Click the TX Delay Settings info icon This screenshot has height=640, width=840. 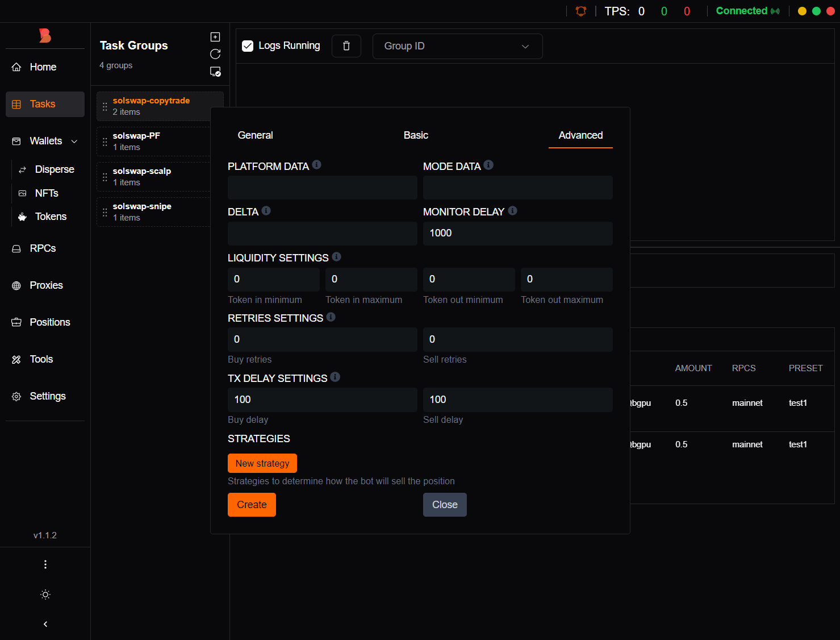pyautogui.click(x=335, y=377)
